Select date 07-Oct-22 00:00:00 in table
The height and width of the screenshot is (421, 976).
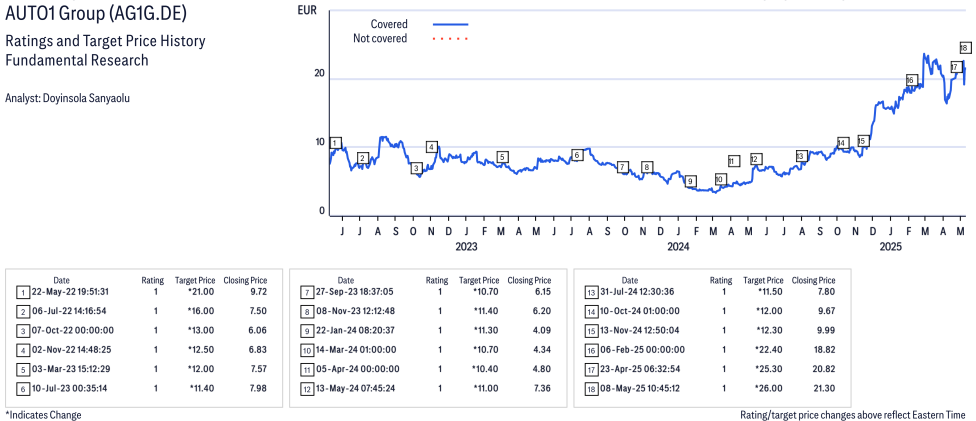click(75, 330)
